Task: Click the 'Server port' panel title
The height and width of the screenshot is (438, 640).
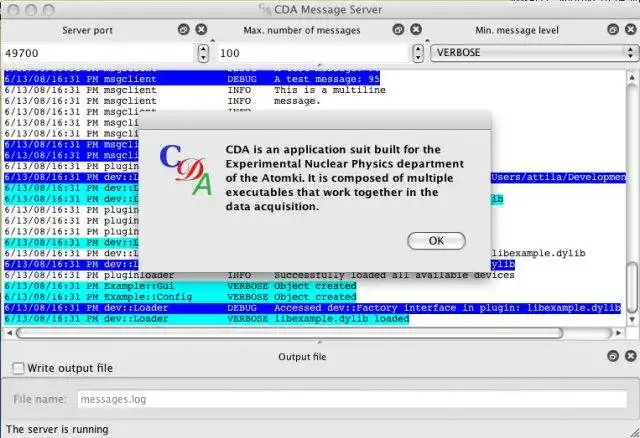Action: click(x=87, y=30)
